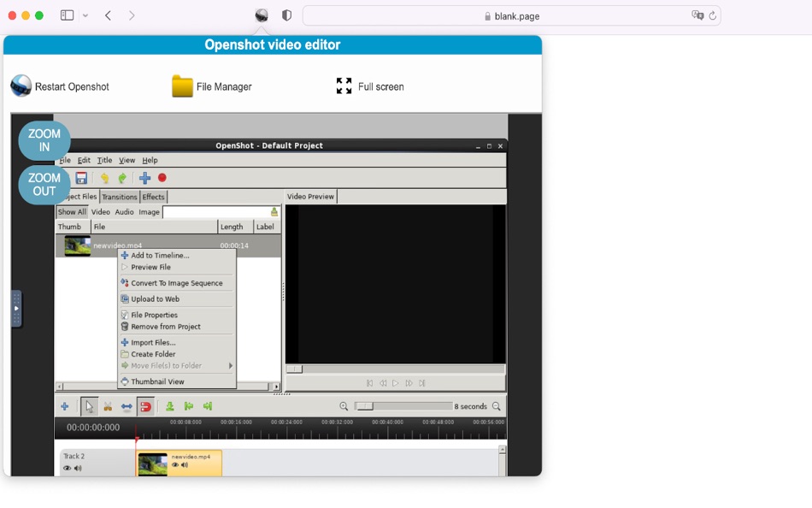Sort by the Thumb column header
Image resolution: width=812 pixels, height=508 pixels.
(74, 227)
